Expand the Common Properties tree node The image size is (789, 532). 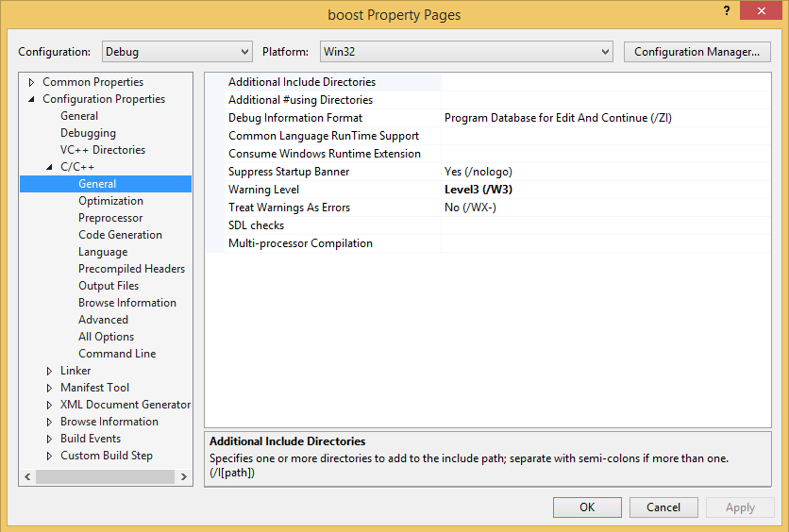(x=31, y=82)
